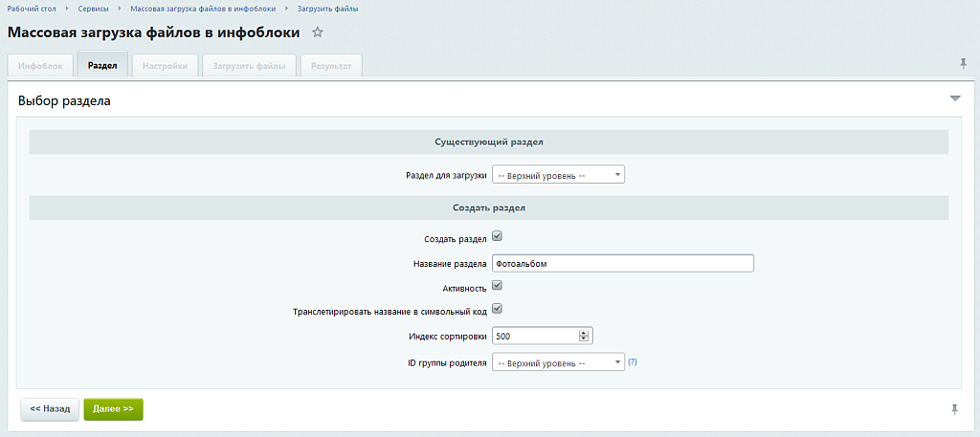Increase sort index using up spinner arrow
The height and width of the screenshot is (437, 980).
point(584,332)
